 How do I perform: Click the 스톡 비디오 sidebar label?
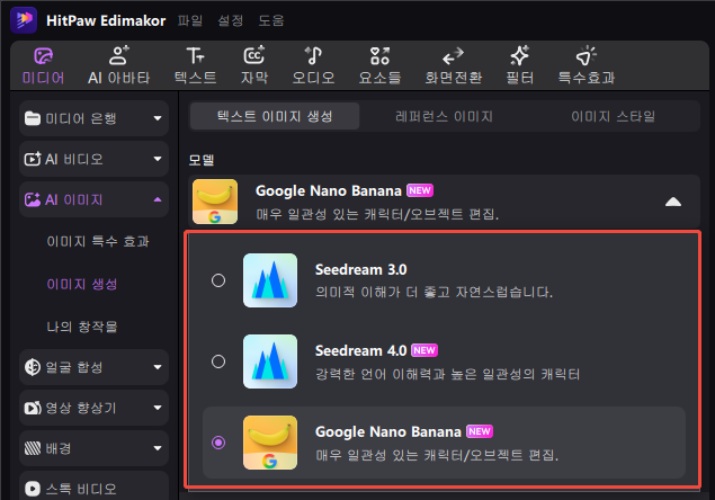point(81,489)
